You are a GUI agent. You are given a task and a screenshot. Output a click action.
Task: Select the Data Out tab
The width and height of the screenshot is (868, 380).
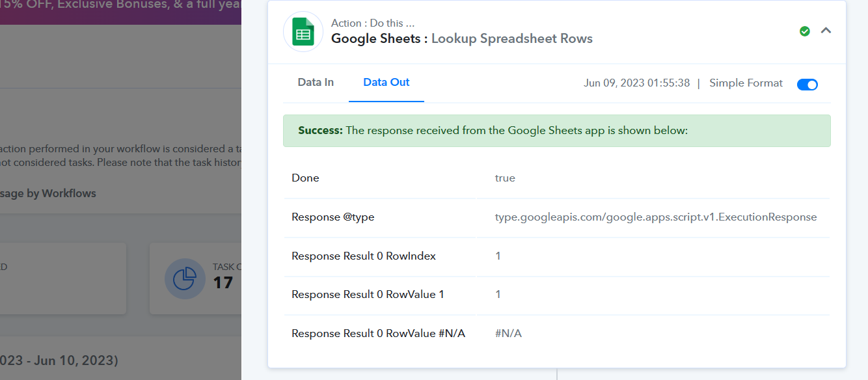(387, 83)
